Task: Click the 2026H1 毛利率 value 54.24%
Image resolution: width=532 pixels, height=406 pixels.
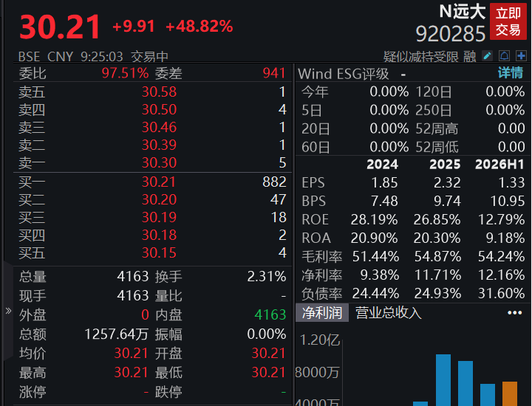Action: click(501, 257)
